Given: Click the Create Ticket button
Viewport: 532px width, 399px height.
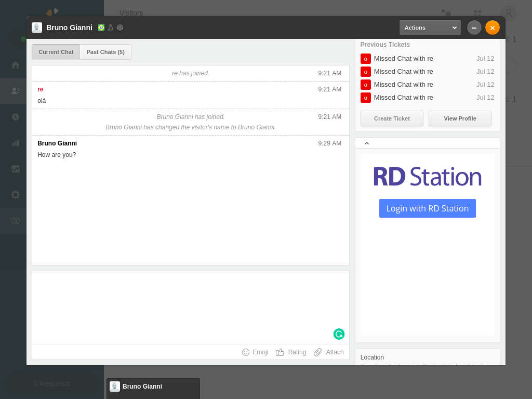Looking at the screenshot, I should tap(392, 118).
